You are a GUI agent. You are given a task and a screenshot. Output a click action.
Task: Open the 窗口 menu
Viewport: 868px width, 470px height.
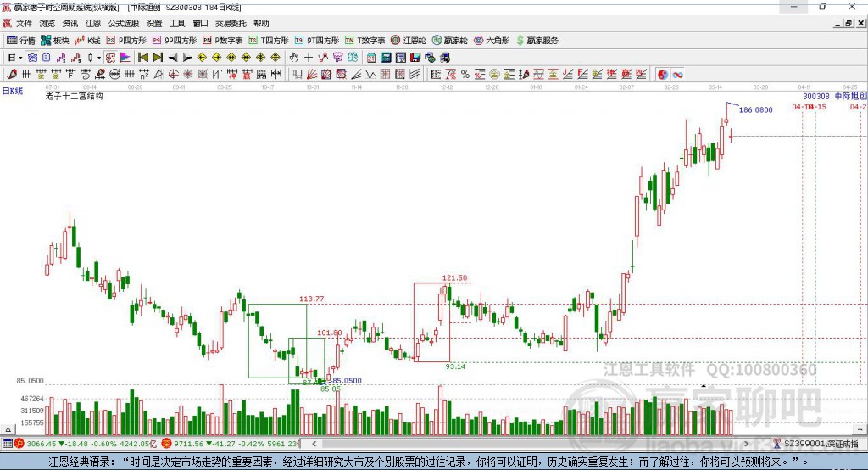coord(200,23)
